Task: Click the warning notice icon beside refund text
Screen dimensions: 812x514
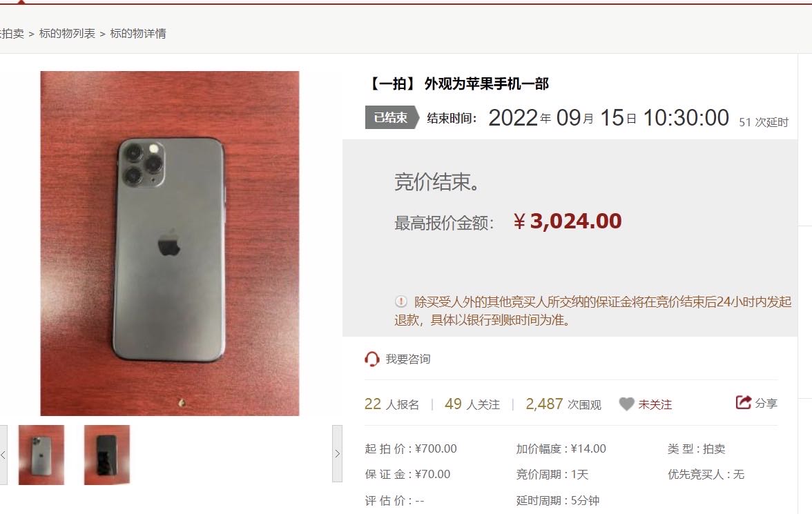Action: point(400,302)
